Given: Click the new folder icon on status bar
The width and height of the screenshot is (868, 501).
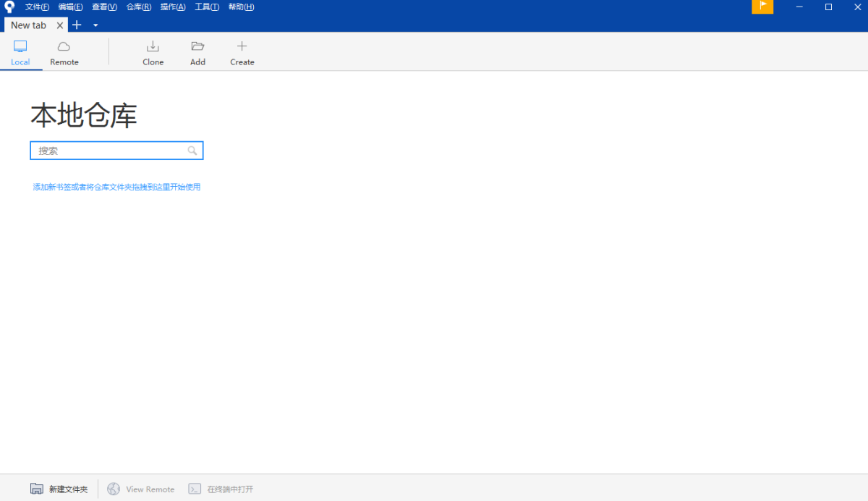Looking at the screenshot, I should coord(36,489).
